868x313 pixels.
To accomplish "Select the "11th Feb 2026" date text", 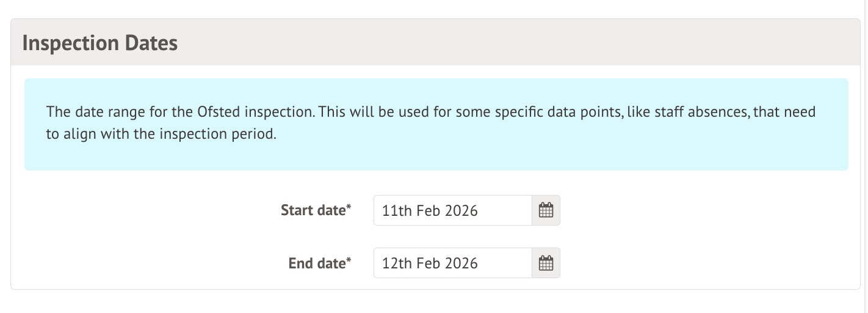I will [x=430, y=211].
